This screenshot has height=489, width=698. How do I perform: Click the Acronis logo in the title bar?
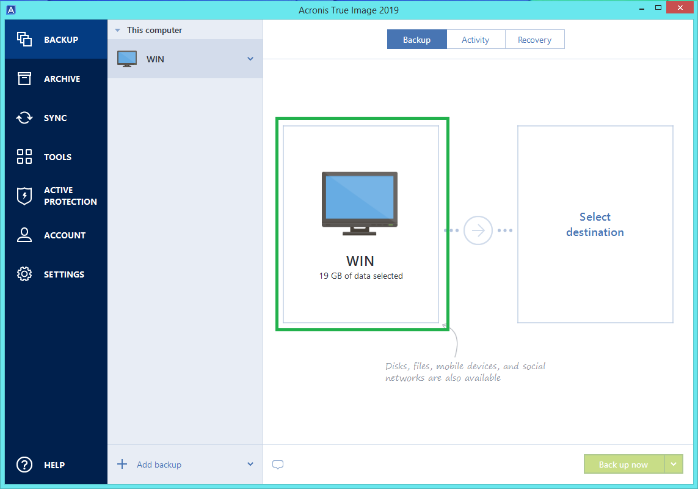[x=11, y=10]
